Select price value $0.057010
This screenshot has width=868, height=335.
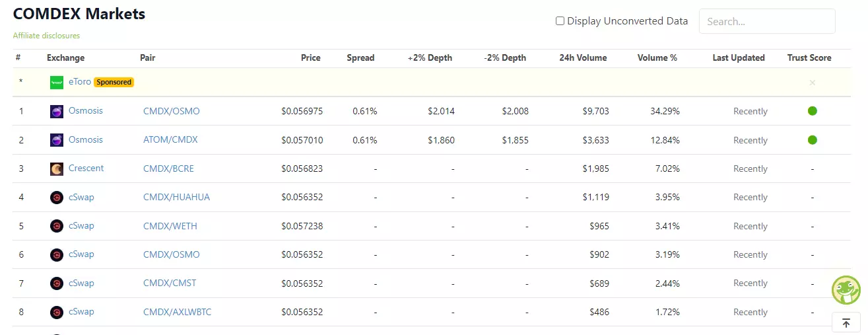point(302,140)
